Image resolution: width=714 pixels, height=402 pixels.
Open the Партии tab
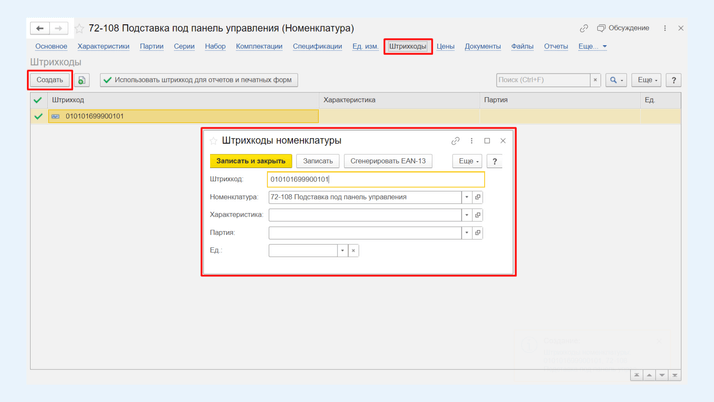[x=152, y=46]
